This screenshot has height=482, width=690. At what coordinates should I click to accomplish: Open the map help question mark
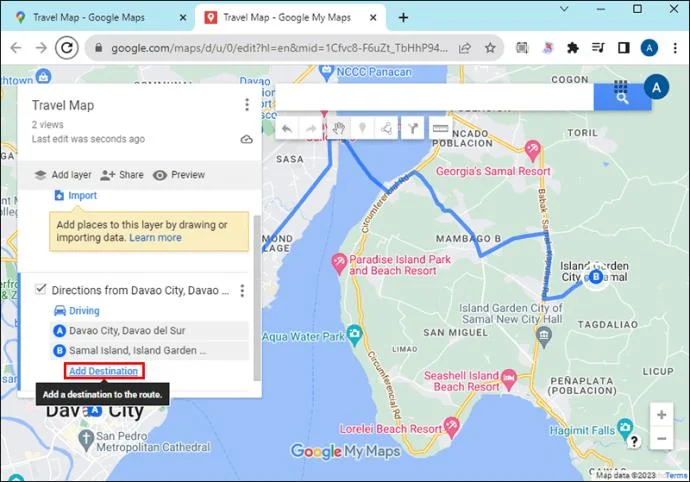pyautogui.click(x=634, y=441)
